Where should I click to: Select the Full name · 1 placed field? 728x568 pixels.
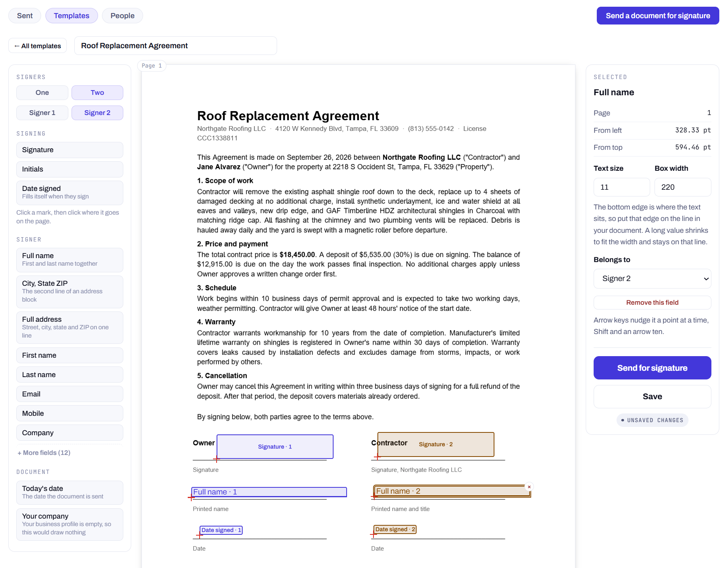(269, 492)
